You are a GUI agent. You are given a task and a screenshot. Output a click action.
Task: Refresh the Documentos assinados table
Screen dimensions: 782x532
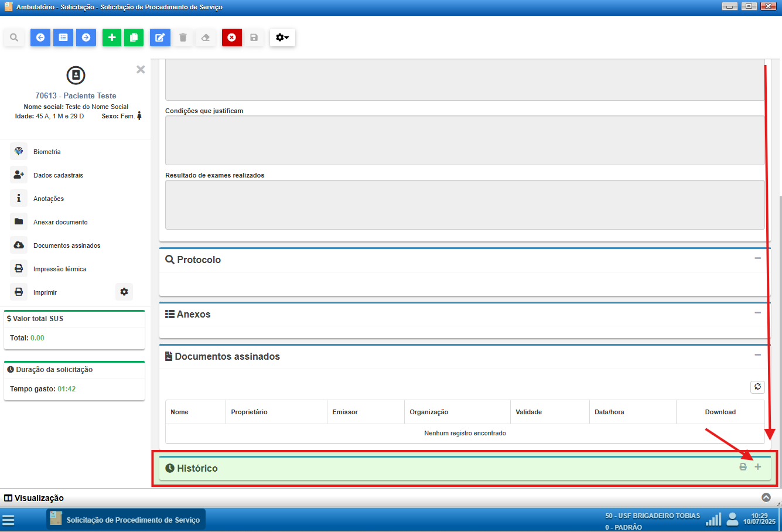(x=757, y=387)
